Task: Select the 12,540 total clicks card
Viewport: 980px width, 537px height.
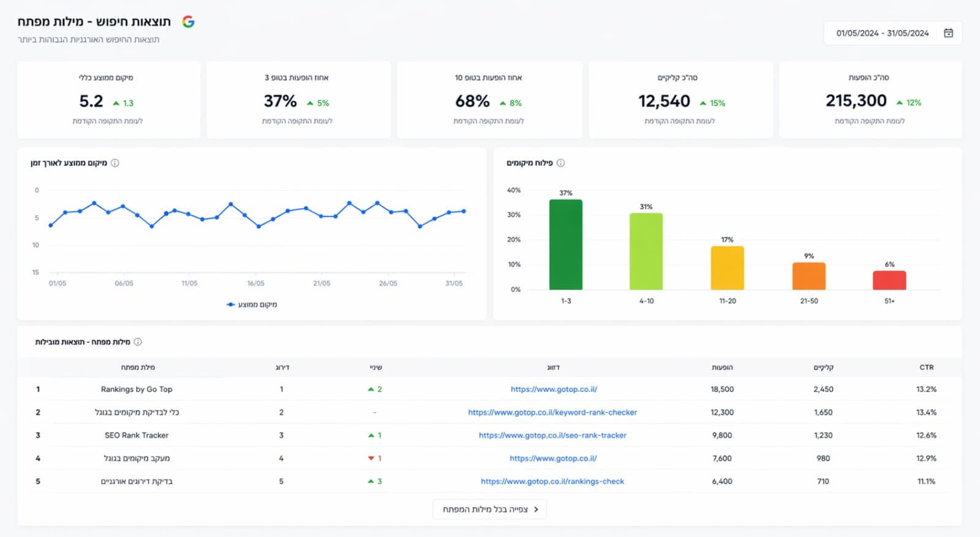Action: (x=680, y=99)
